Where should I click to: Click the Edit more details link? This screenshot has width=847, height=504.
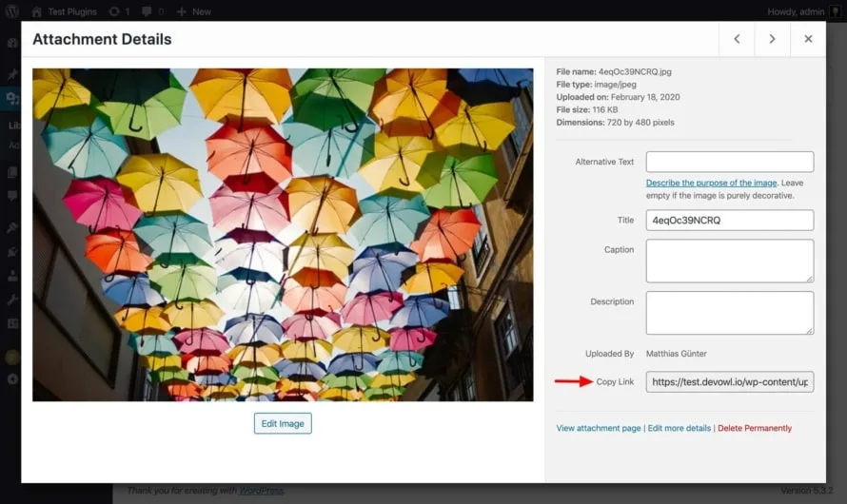679,428
